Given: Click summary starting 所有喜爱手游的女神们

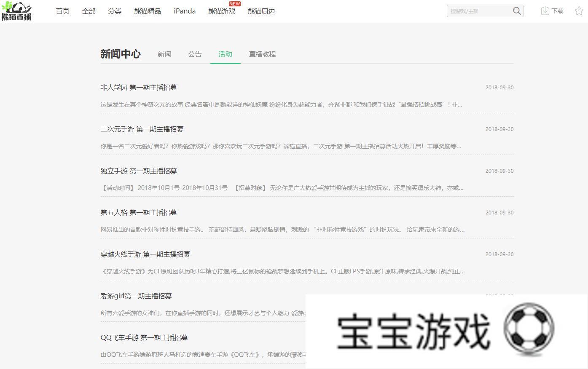Looking at the screenshot, I should [203, 313].
